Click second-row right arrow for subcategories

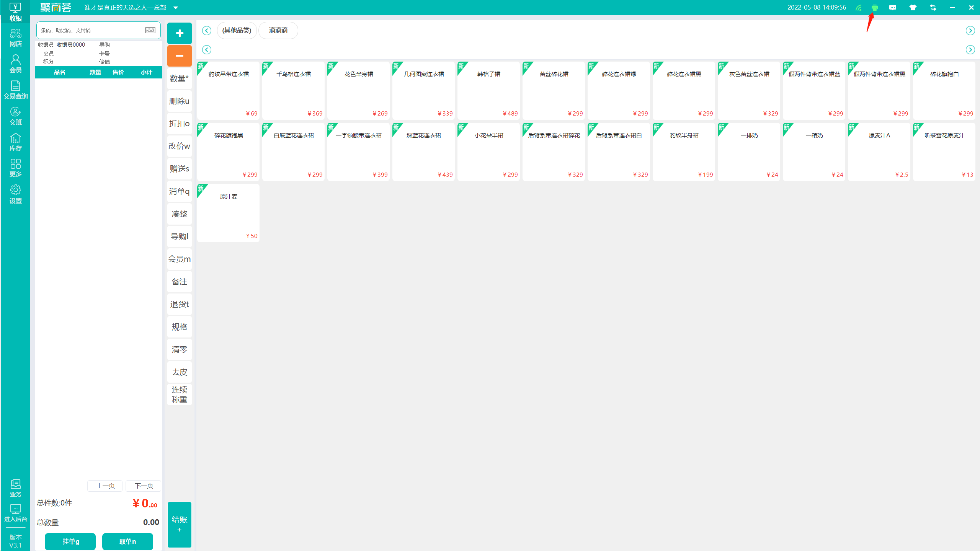(x=970, y=50)
